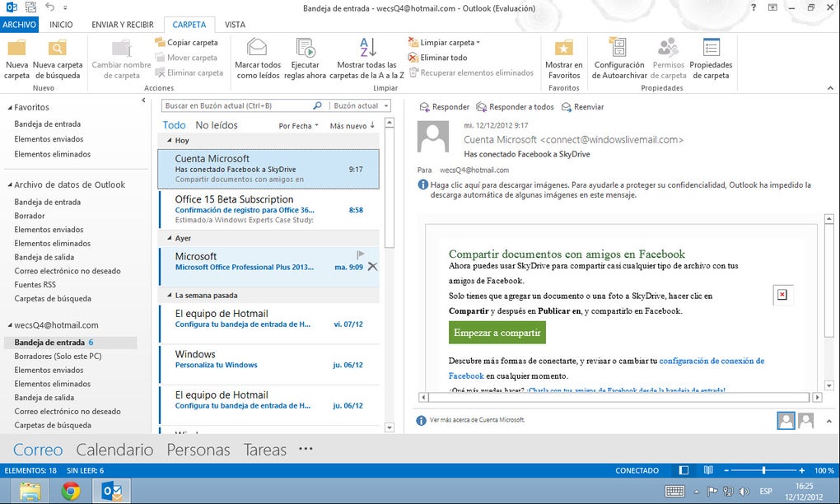Viewport: 840px width, 504px height.
Task: Delete the Microsoft message with X icon
Action: pos(372,266)
